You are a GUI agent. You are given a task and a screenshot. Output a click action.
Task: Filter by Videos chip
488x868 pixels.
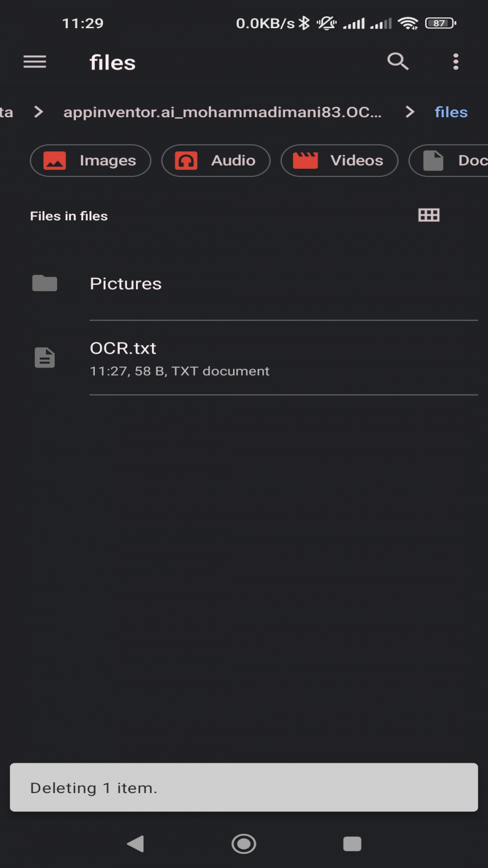pos(339,161)
